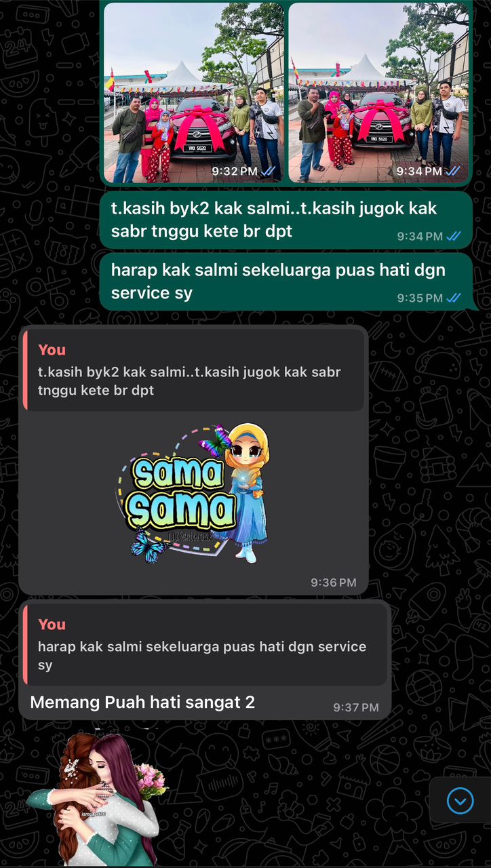The image size is (491, 868).
Task: Open the car photo sent at 9:34 PM
Action: coord(378,92)
